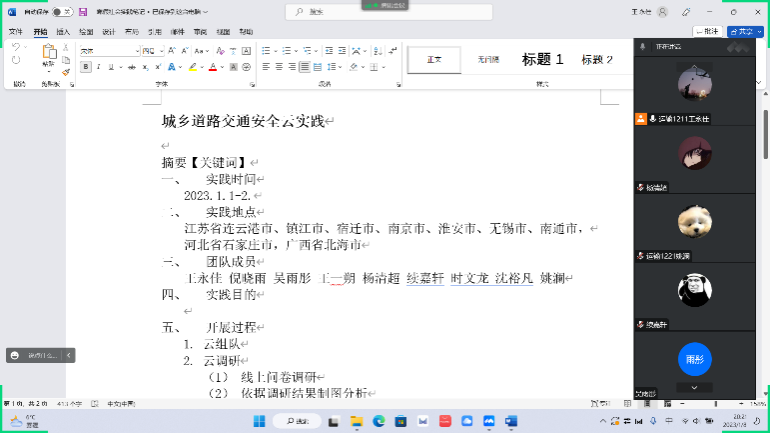Apply the 标题 1 heading style
This screenshot has height=433, width=770.
pos(542,60)
